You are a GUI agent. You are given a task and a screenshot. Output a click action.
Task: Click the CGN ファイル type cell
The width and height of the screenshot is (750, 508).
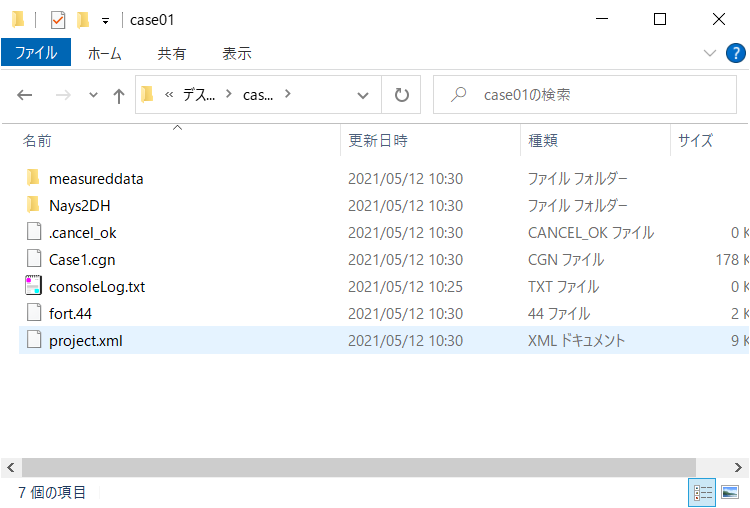[566, 260]
